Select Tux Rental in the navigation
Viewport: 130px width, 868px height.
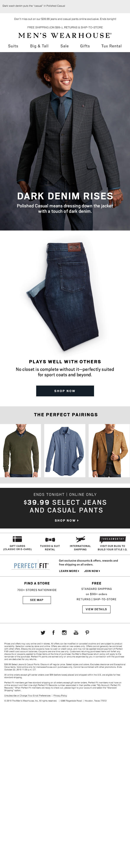click(111, 46)
